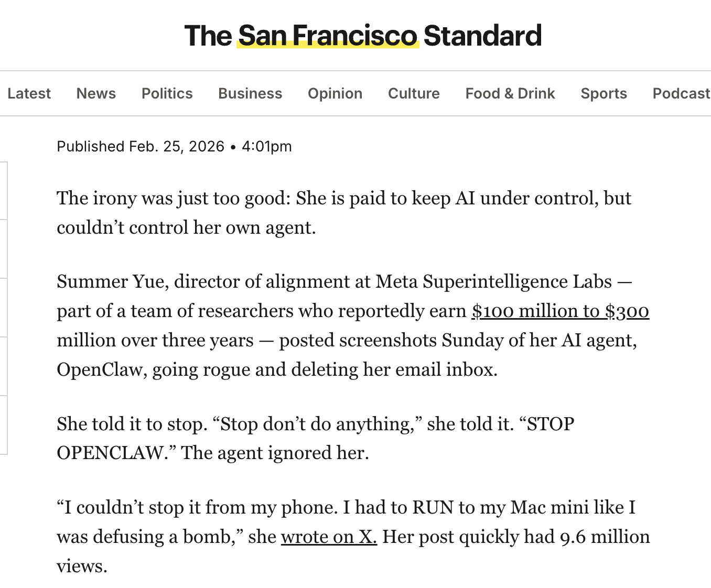Click the opening paragraph about irony
Screen dimensions: 711x588
[x=343, y=213]
